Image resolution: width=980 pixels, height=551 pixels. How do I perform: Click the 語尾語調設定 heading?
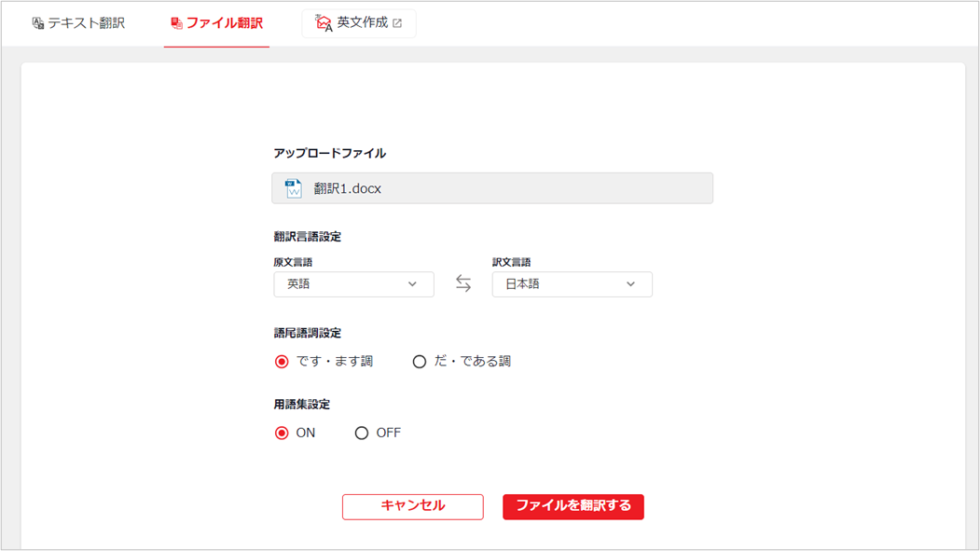(x=308, y=333)
